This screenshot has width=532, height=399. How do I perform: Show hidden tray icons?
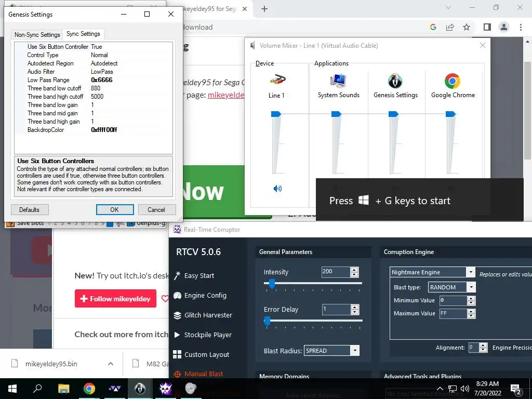(x=440, y=389)
